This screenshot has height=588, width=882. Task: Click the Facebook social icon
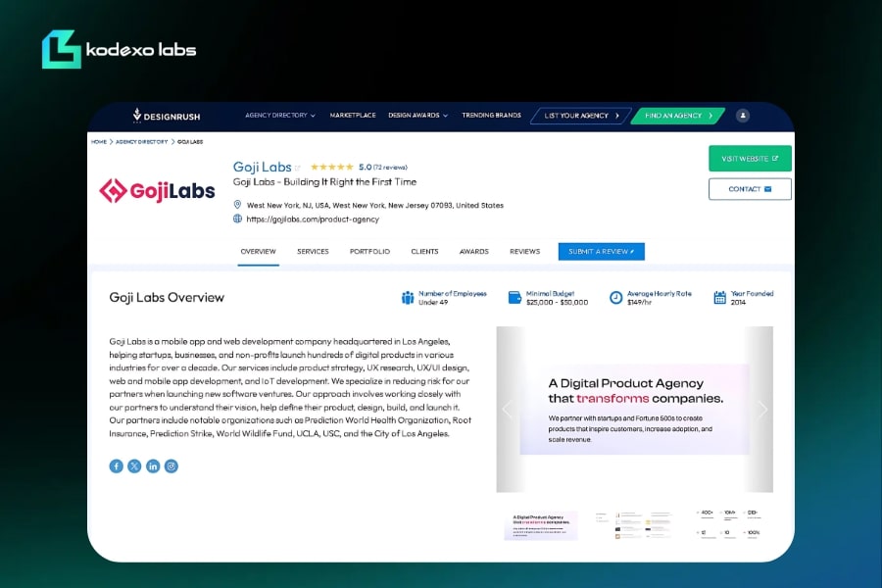pyautogui.click(x=116, y=465)
